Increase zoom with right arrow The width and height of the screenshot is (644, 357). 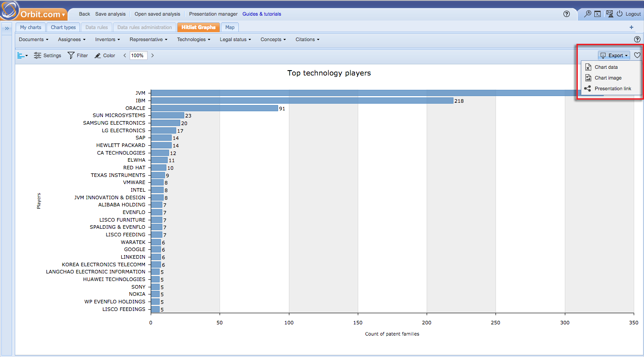click(153, 55)
